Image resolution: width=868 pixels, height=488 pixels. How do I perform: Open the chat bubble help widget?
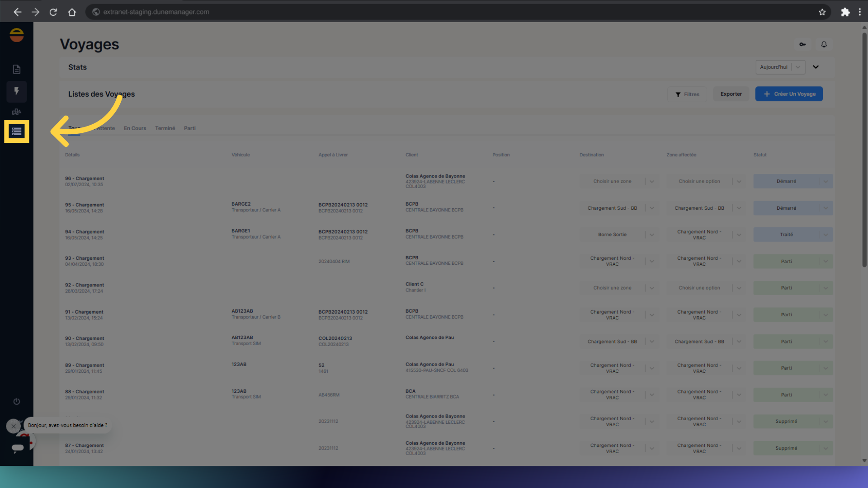click(x=18, y=448)
